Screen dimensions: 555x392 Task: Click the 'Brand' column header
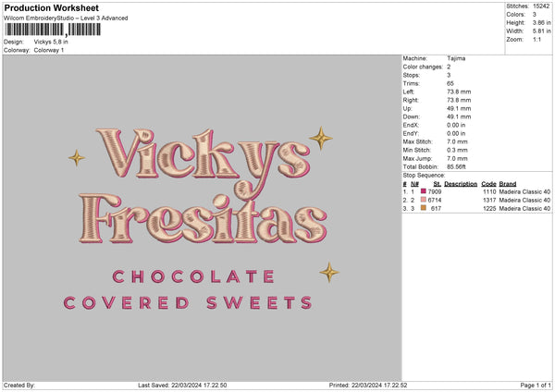(508, 184)
